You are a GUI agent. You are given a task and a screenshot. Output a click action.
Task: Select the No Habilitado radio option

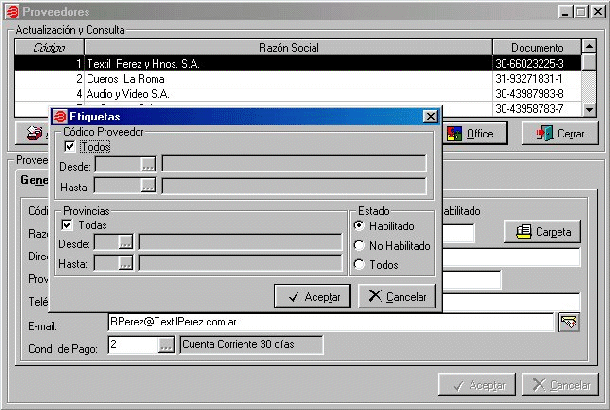tap(360, 245)
